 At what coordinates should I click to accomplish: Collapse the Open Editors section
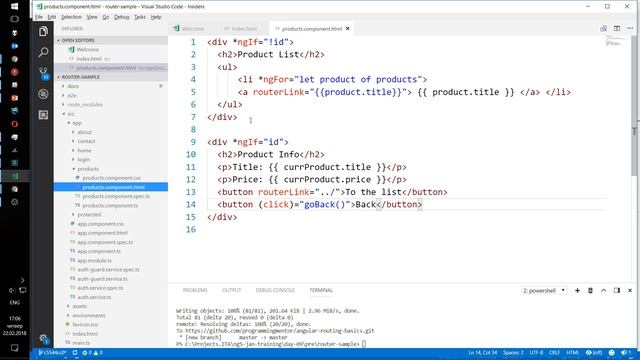111,40
